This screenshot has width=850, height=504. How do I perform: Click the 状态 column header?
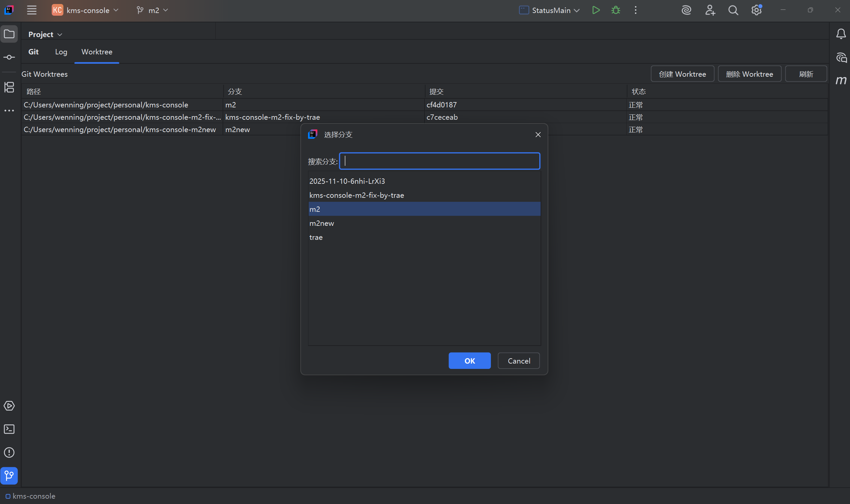tap(727, 91)
